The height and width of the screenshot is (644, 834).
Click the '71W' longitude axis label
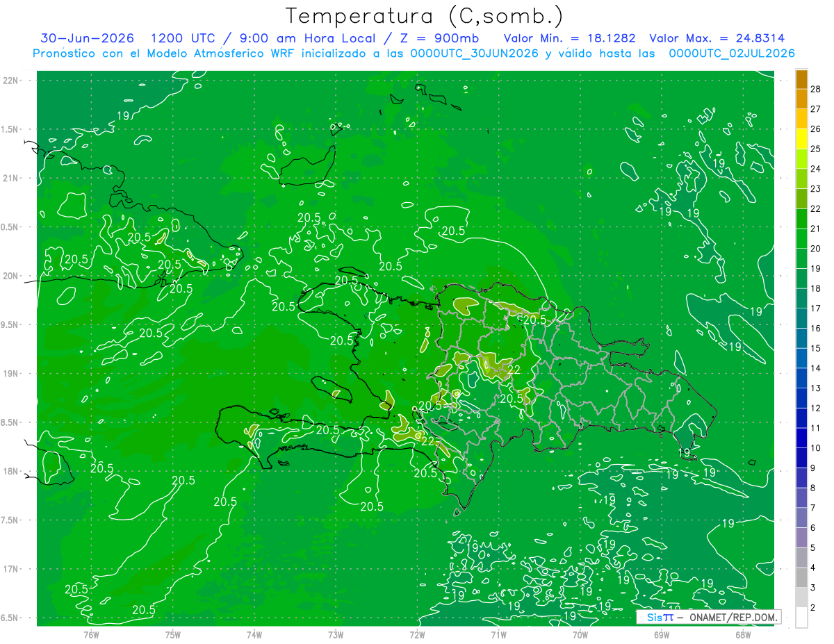click(498, 634)
